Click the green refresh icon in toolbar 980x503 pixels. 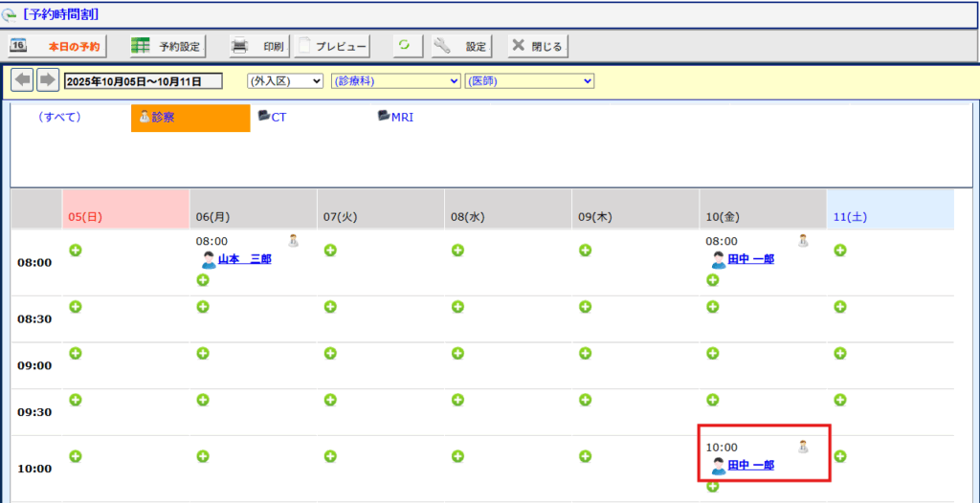tap(404, 46)
